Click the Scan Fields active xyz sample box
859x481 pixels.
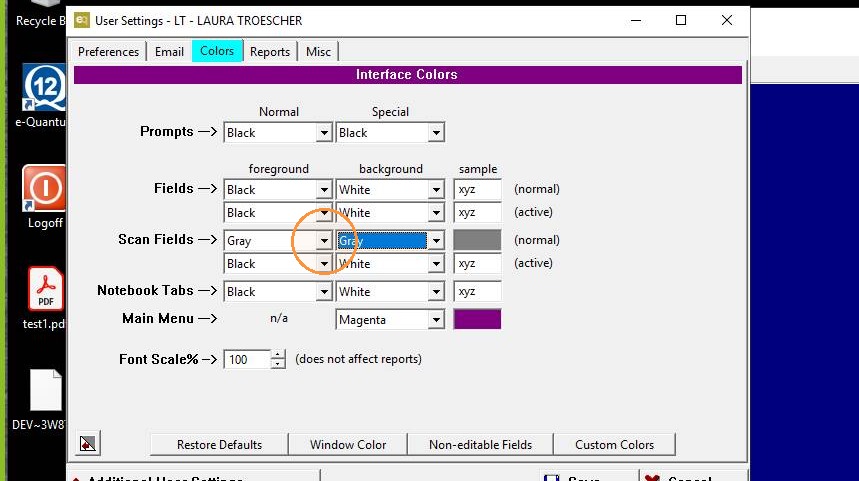477,264
